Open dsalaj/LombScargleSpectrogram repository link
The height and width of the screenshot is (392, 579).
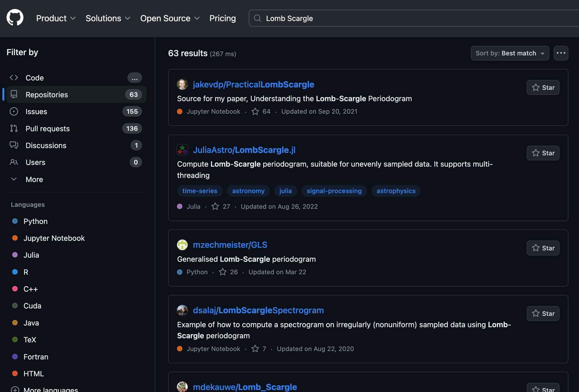(258, 310)
